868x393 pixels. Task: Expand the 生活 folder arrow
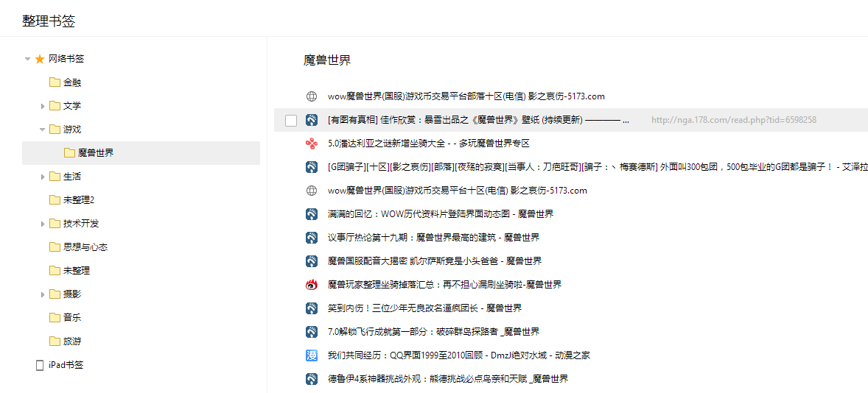tap(43, 177)
